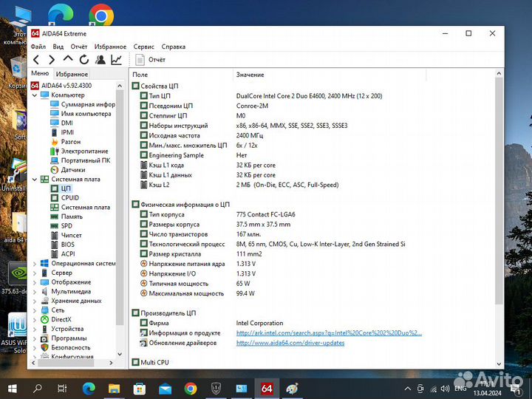Viewport: 532px width, 399px height.
Task: Open taskbar search magnifier
Action: tap(38, 389)
